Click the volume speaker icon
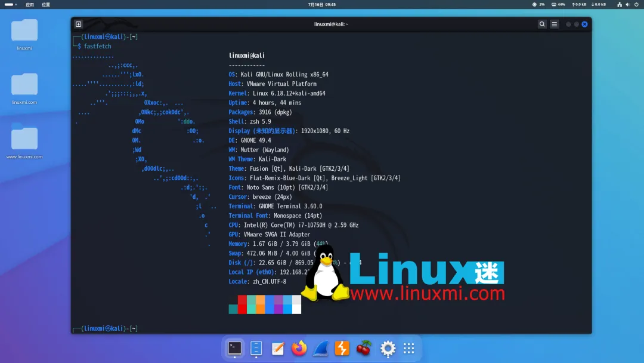Viewport: 644px width, 363px height. (627, 5)
